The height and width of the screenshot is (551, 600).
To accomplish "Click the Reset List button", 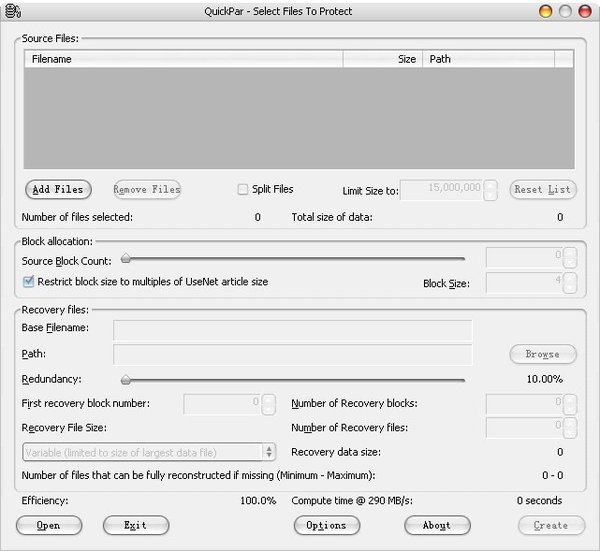I will click(x=543, y=189).
